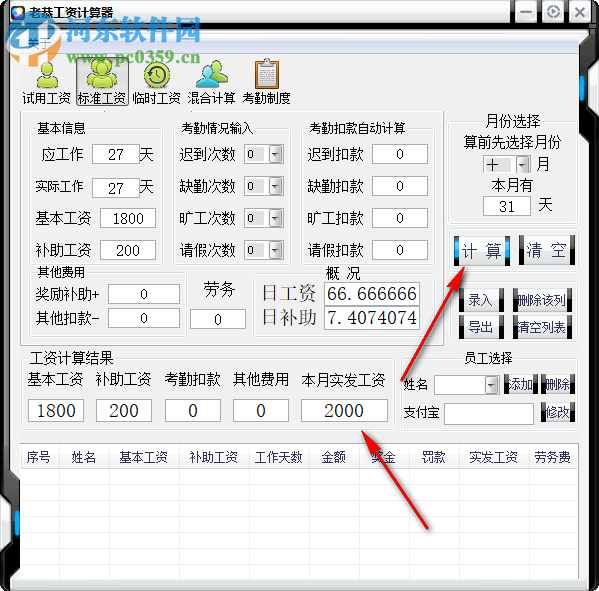Expand the 请假次数 dropdown
This screenshot has width=599, height=591.
(x=275, y=250)
